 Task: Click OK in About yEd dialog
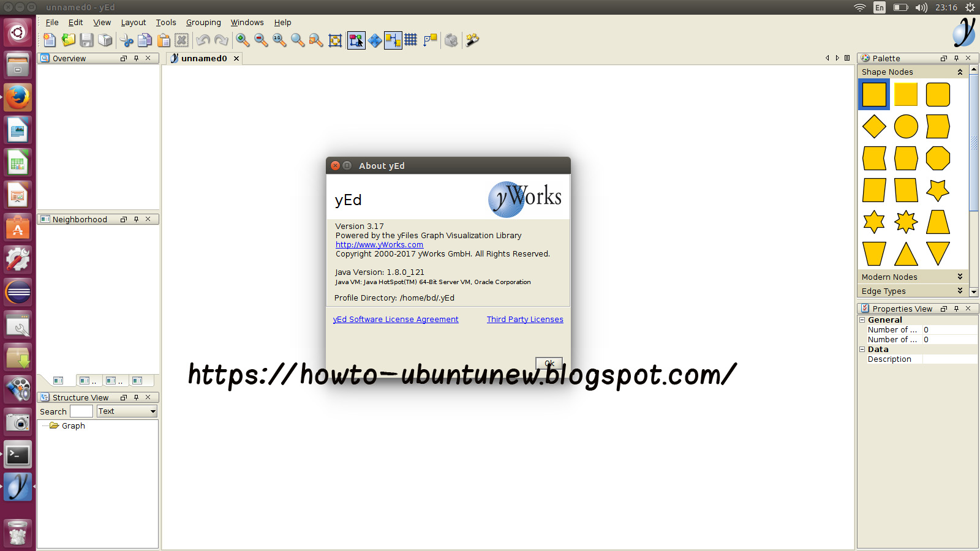tap(549, 363)
